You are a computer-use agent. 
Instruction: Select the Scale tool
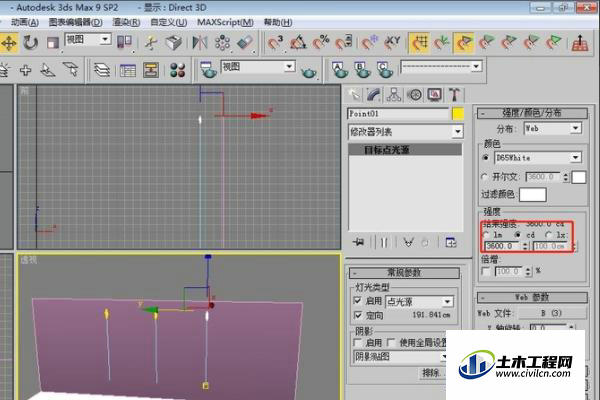52,42
